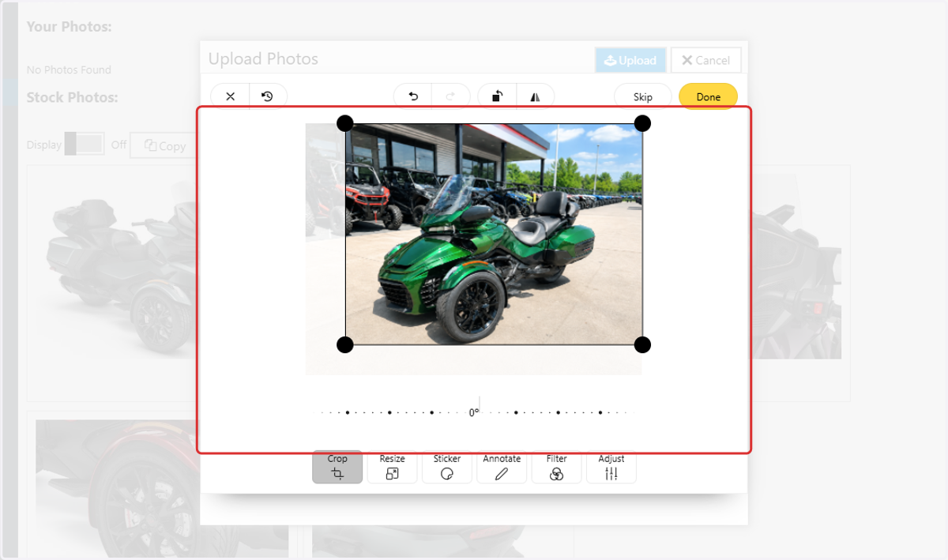Click the yellow Done button
The image size is (948, 560).
coord(708,96)
